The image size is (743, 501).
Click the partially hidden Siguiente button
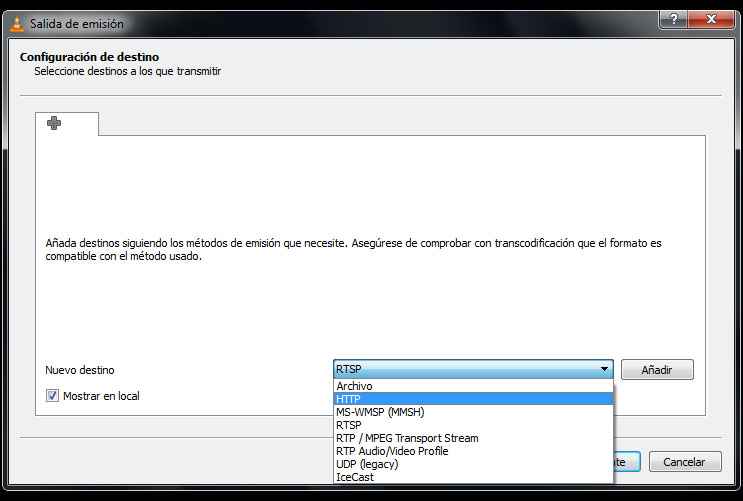click(627, 462)
